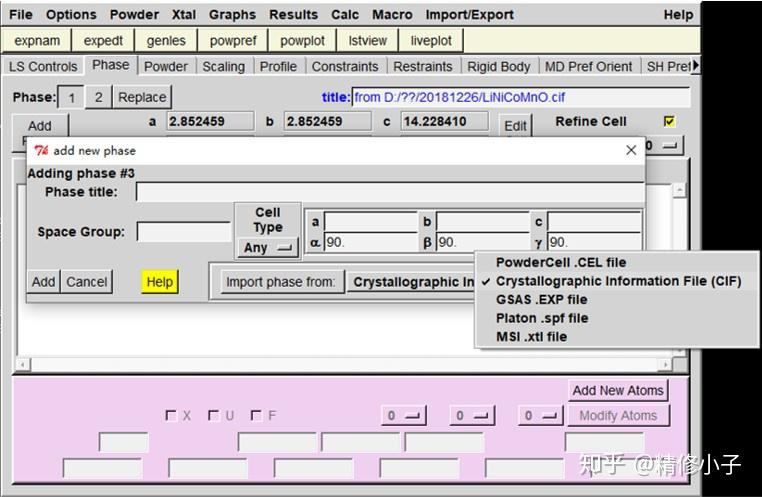762x497 pixels.
Task: Click the new phase c cell field
Action: click(594, 222)
